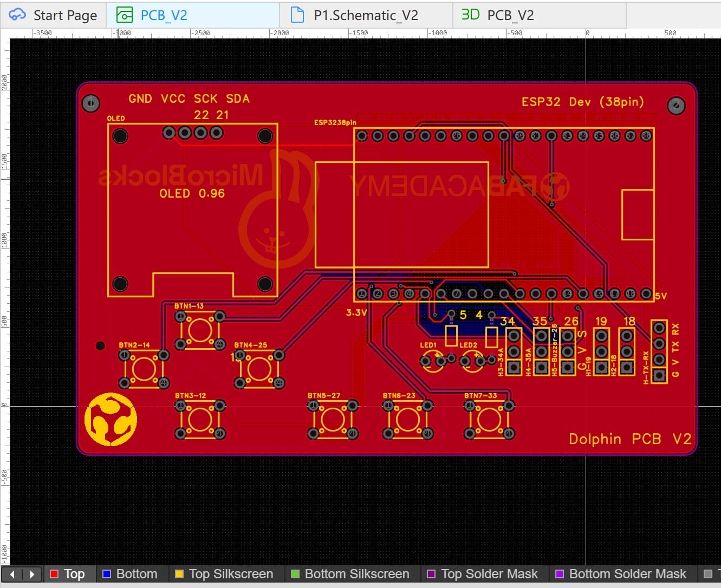The width and height of the screenshot is (721, 588).
Task: Click the top-left mounting hole on the board
Action: (x=90, y=103)
